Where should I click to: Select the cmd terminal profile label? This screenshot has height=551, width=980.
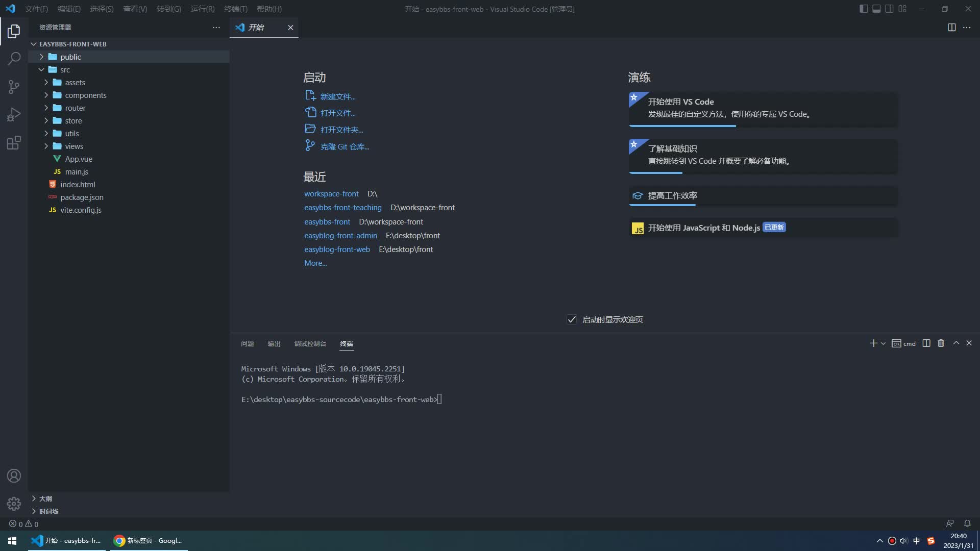click(903, 343)
